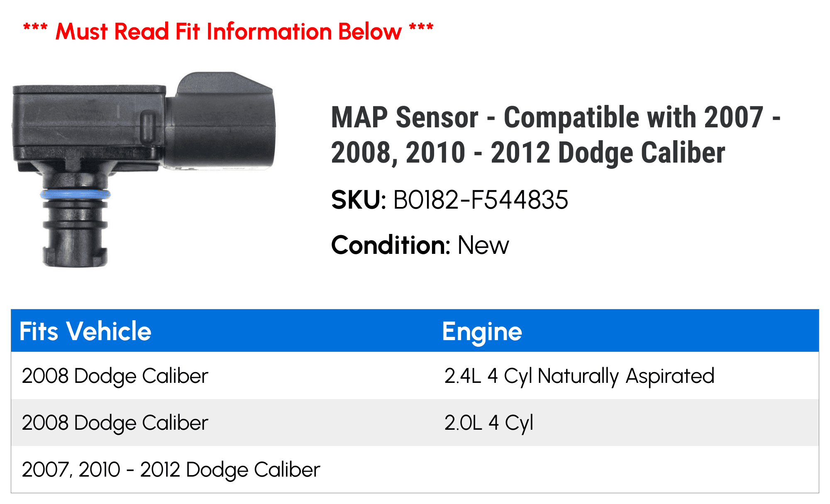Screen dimensions: 830x504
Task: Click the empty engine cell in the last row
Action: click(622, 470)
